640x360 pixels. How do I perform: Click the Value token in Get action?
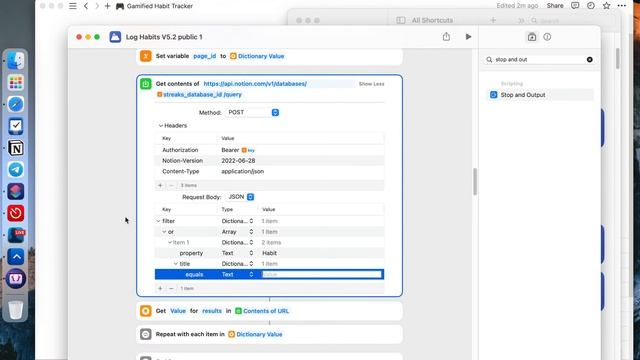coord(178,311)
